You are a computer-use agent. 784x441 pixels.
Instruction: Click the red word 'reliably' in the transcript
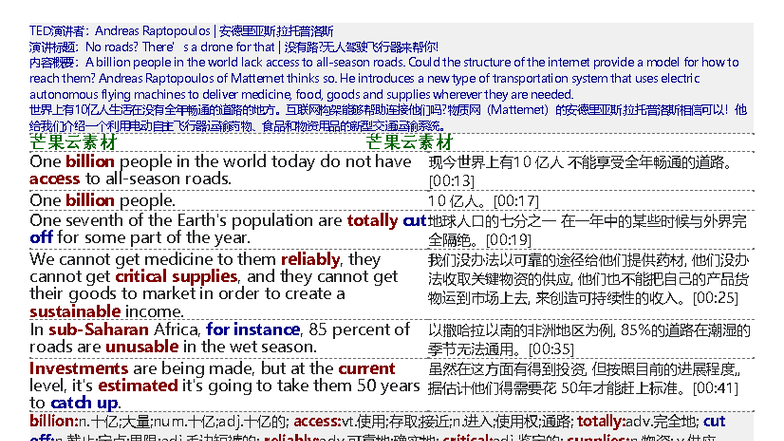coord(311,260)
